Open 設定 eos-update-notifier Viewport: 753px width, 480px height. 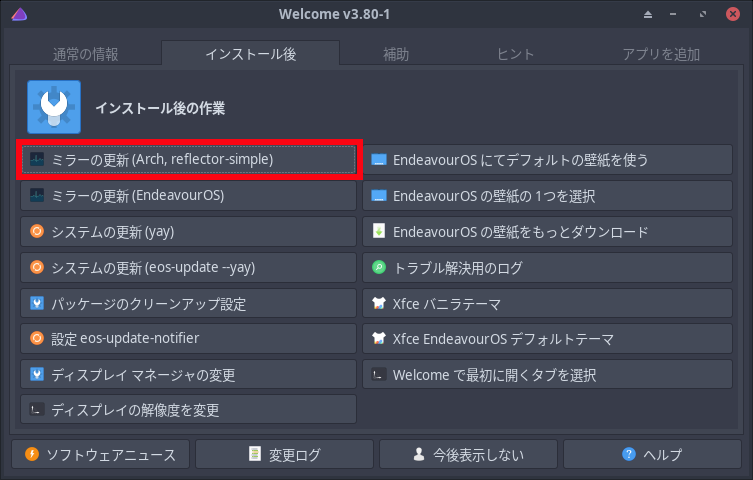coord(189,338)
